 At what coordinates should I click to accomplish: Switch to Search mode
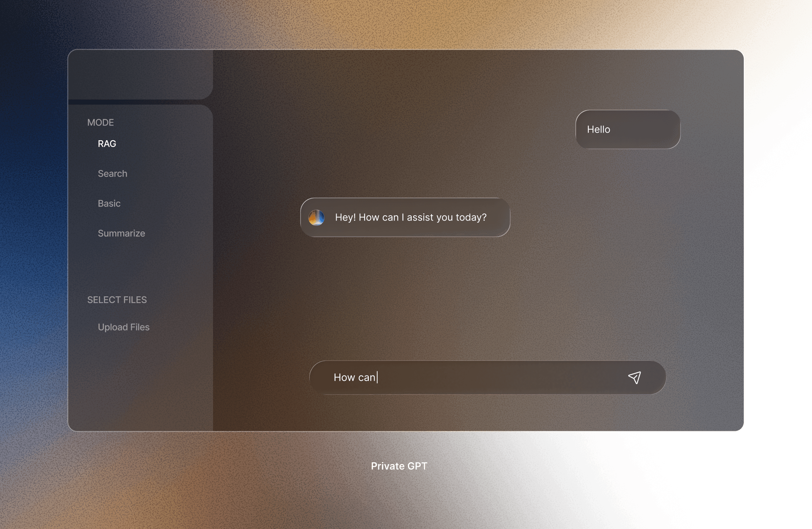(x=112, y=174)
